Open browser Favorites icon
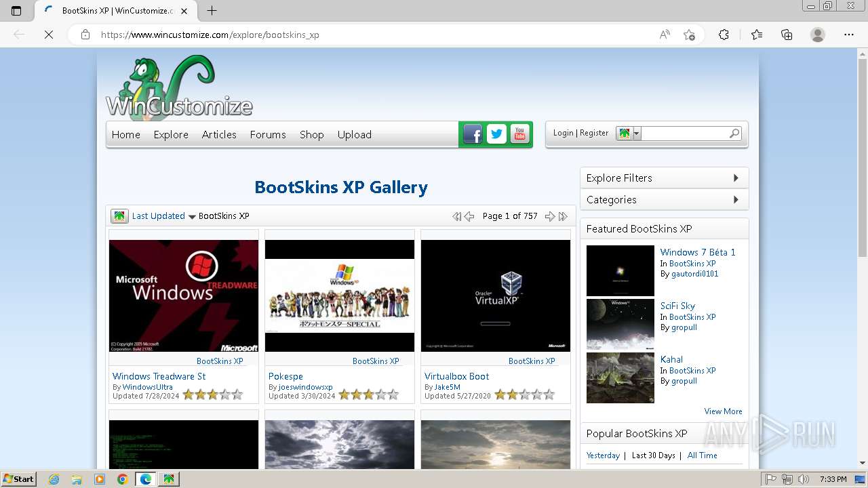This screenshot has height=488, width=868. point(757,35)
